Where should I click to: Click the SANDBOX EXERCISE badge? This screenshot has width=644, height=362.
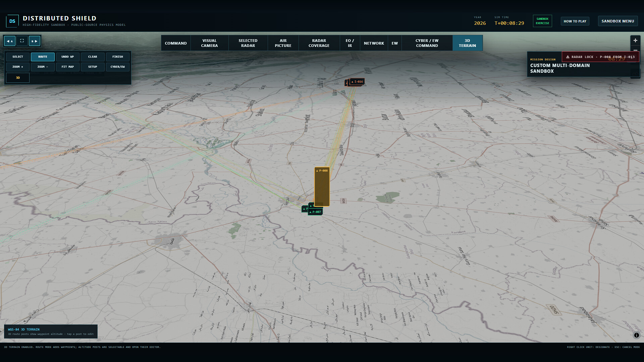[x=542, y=21]
